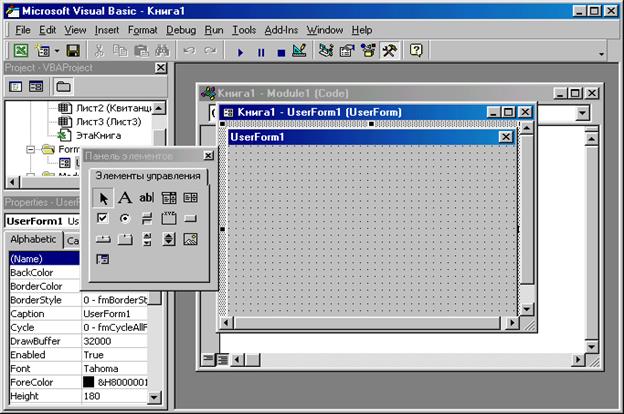Select the ScrollBar control tool
This screenshot has width=624, height=414.
147,239
